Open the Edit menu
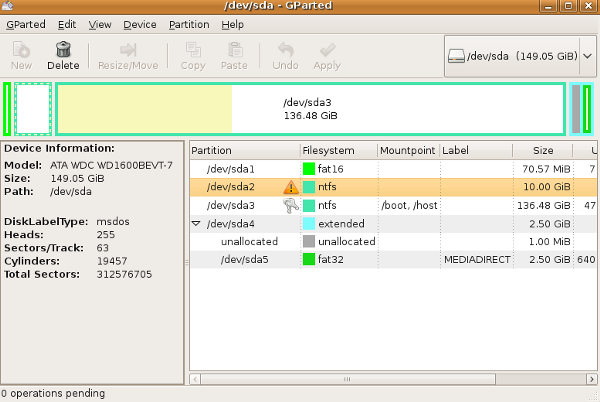600x402 pixels. pyautogui.click(x=67, y=24)
